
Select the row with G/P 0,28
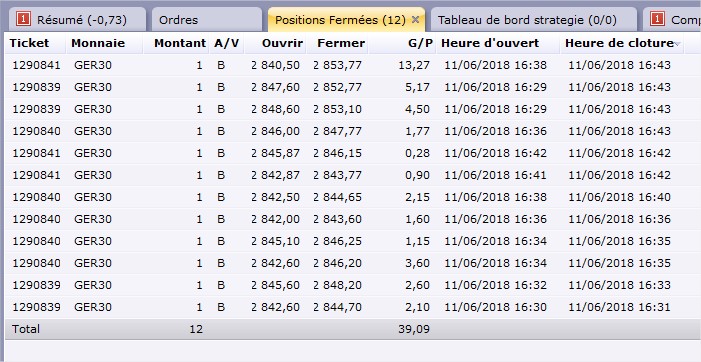click(x=344, y=153)
